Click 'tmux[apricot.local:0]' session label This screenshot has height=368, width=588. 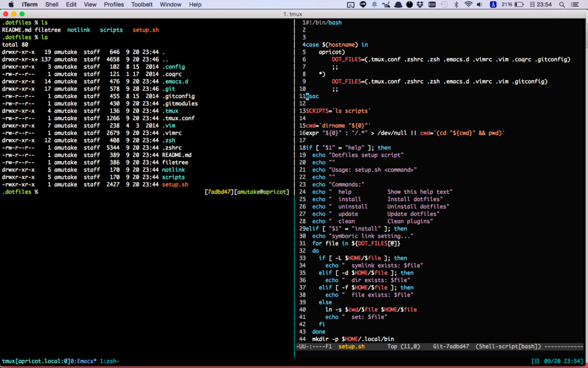pyautogui.click(x=36, y=361)
